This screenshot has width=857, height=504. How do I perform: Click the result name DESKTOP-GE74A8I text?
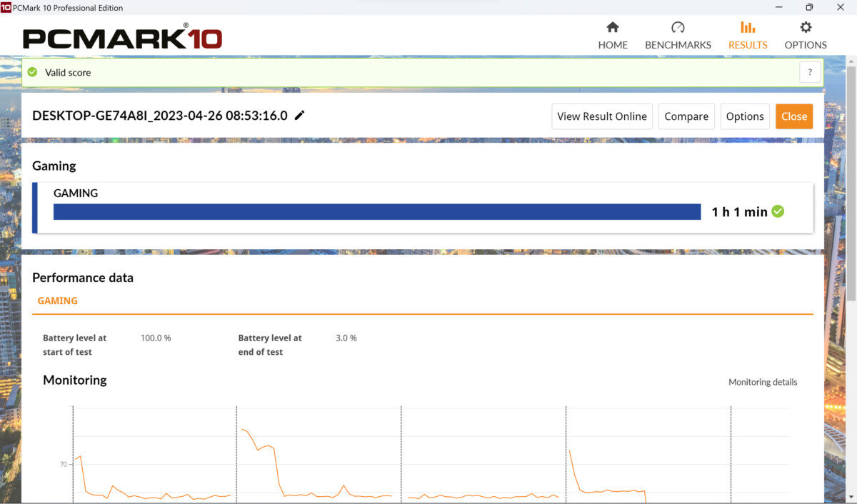(160, 116)
